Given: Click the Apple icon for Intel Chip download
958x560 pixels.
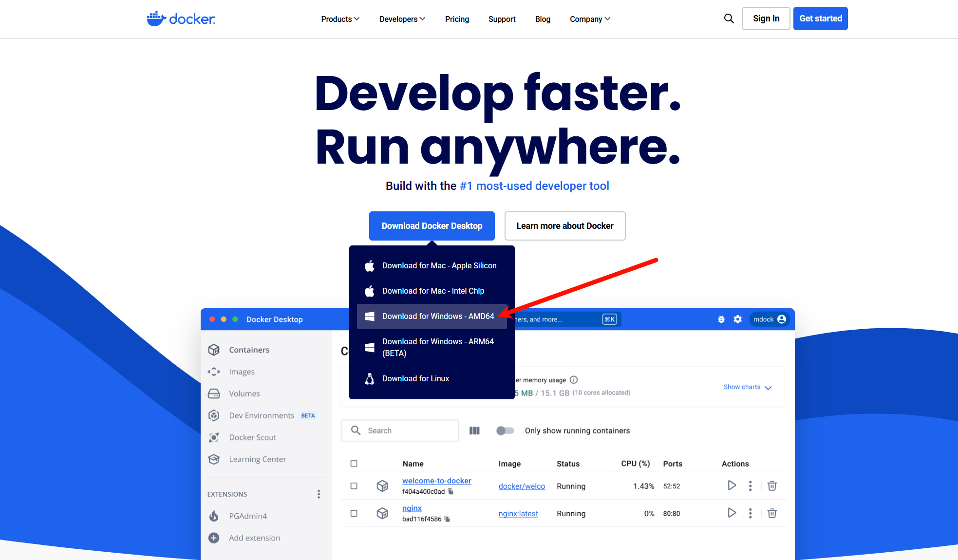Looking at the screenshot, I should pos(370,291).
